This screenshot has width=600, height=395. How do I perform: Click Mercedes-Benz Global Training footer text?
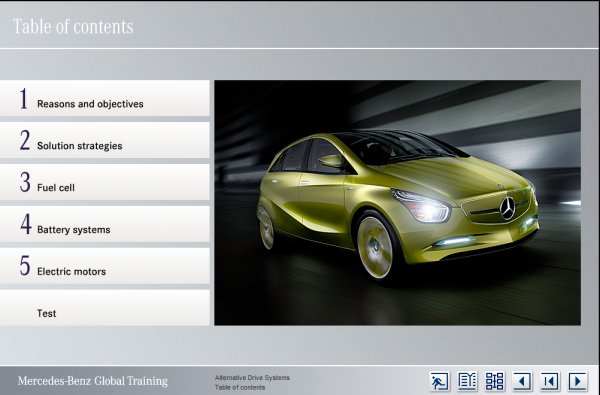click(x=93, y=381)
